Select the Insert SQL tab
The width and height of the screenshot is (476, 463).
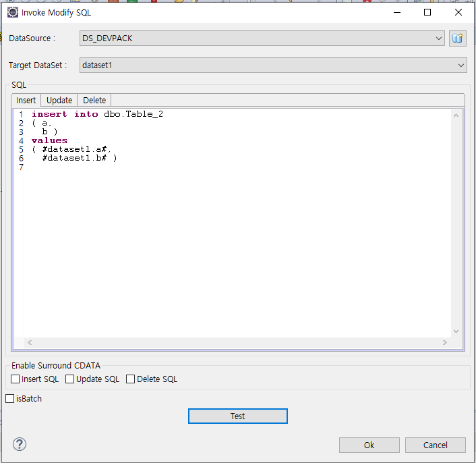click(x=26, y=100)
